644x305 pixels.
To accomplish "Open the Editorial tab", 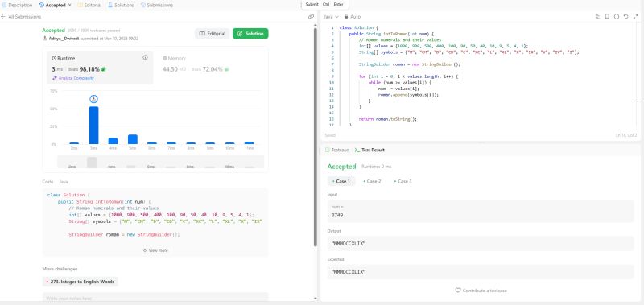I will pyautogui.click(x=89, y=6).
